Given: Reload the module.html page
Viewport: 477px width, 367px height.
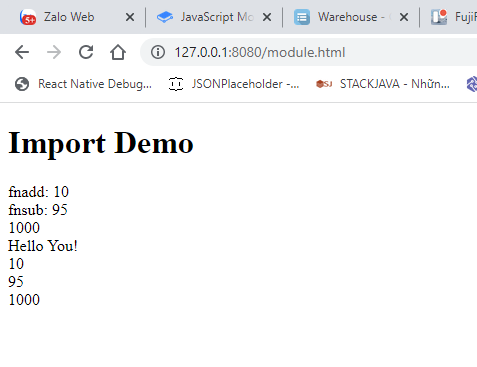Looking at the screenshot, I should tap(86, 52).
